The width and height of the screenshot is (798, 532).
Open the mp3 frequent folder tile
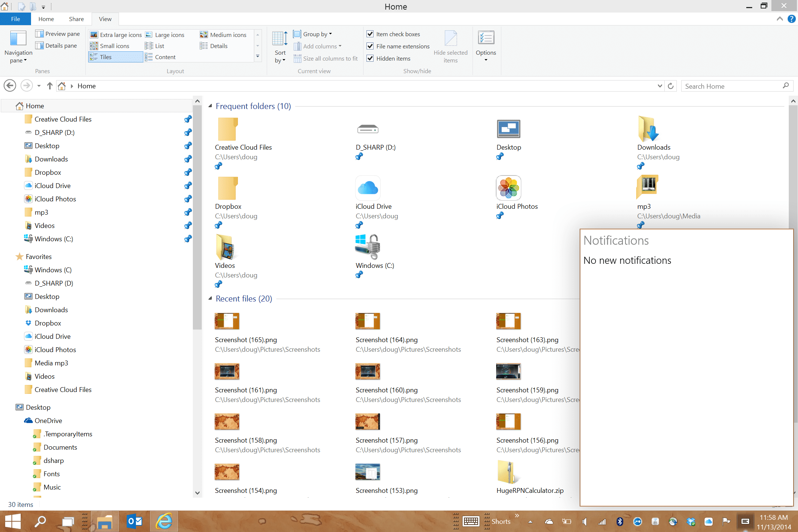668,201
